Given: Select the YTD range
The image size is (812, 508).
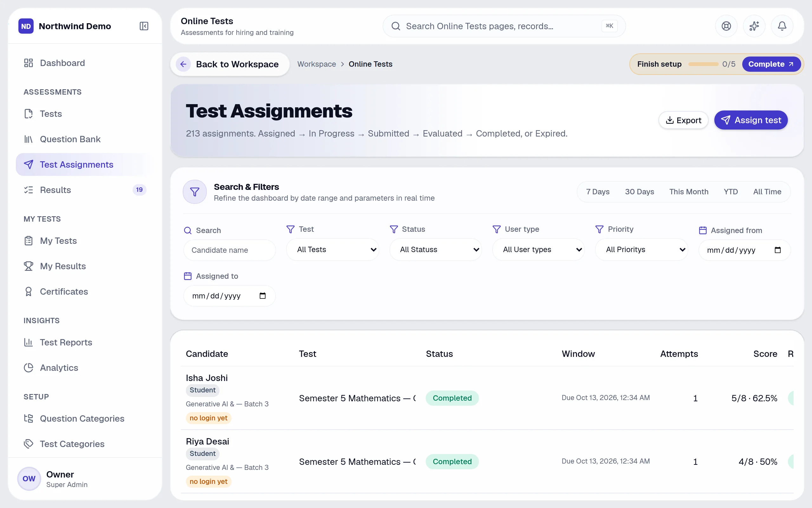Looking at the screenshot, I should point(730,192).
